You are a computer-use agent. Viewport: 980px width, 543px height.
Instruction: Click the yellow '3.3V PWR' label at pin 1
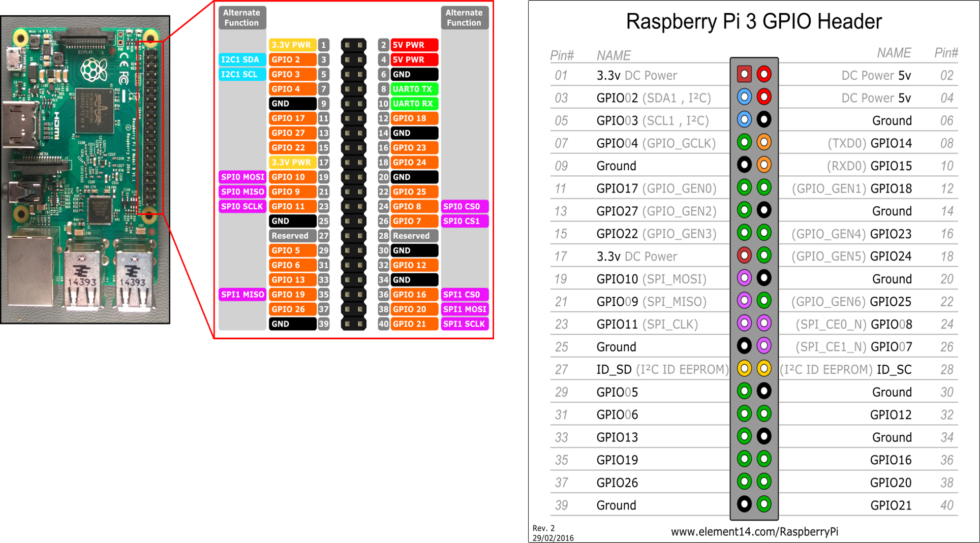(x=292, y=45)
